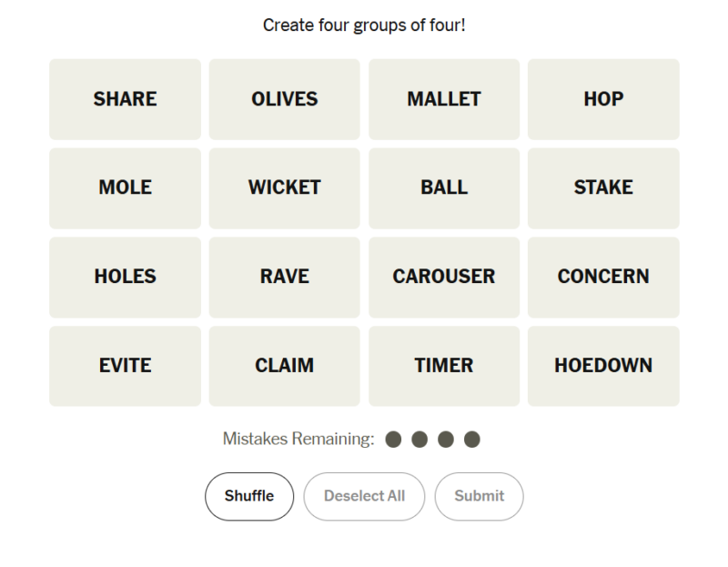Select the EVITE word card
Image resolution: width=728 pixels, height=567 pixels.
(x=125, y=366)
